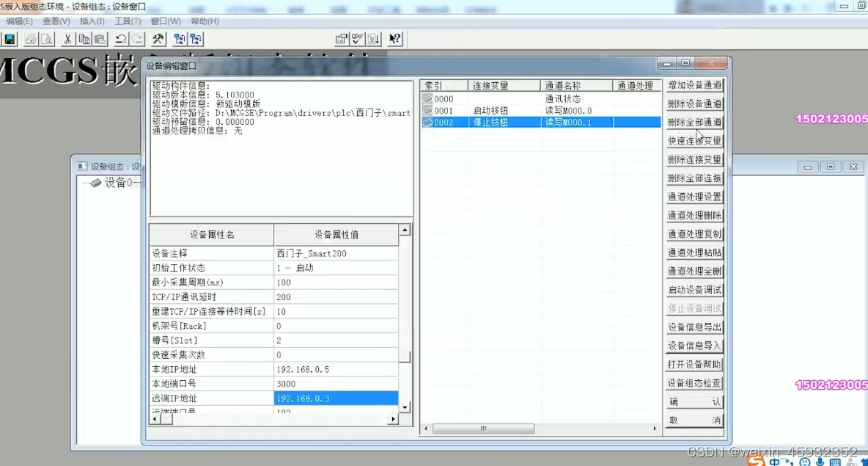Image resolution: width=868 pixels, height=466 pixels.
Task: Click the 通道处理复制 button
Action: coord(694,234)
